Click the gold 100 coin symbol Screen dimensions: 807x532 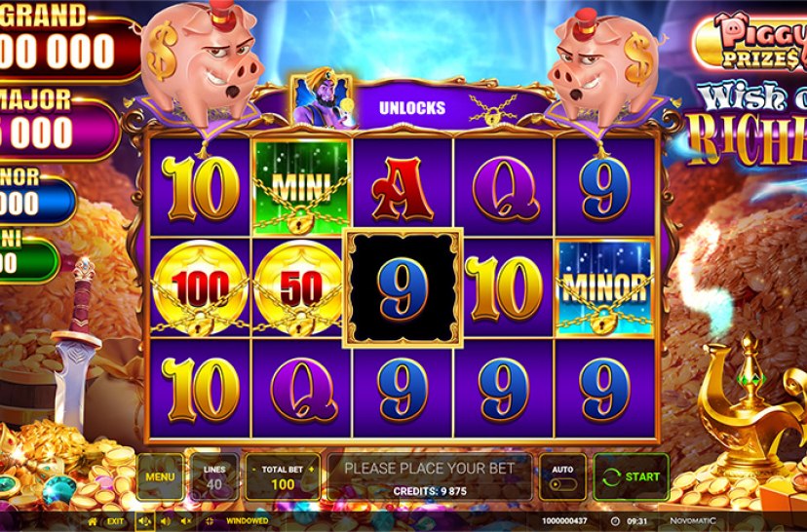200,287
